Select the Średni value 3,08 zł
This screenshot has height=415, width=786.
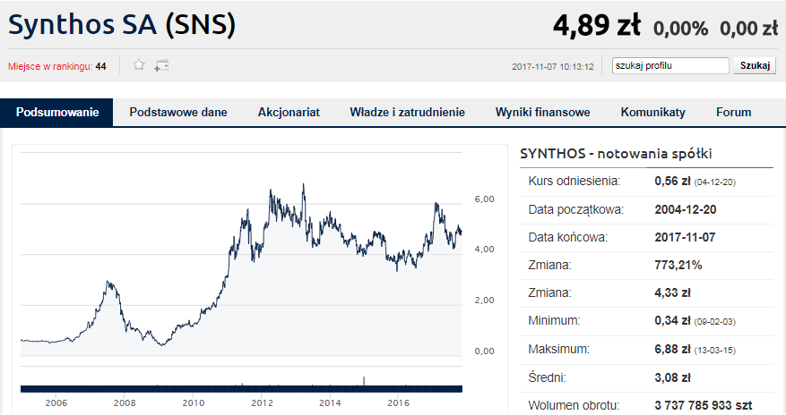tap(672, 377)
